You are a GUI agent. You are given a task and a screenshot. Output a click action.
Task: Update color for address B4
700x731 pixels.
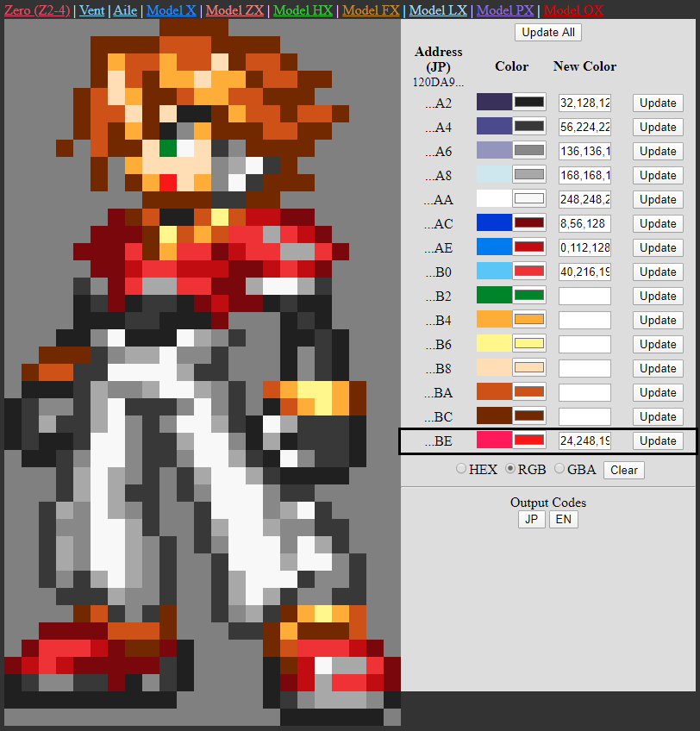click(x=658, y=321)
